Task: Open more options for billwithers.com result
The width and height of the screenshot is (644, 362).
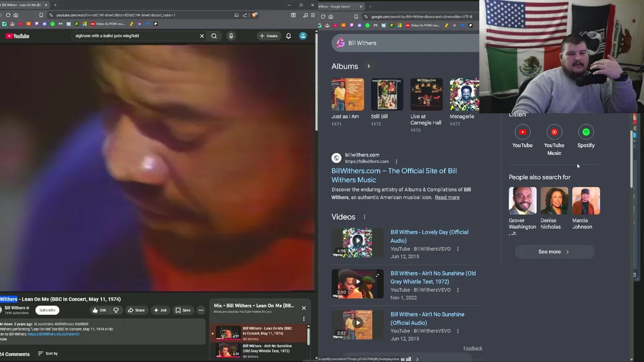Action: pyautogui.click(x=396, y=161)
